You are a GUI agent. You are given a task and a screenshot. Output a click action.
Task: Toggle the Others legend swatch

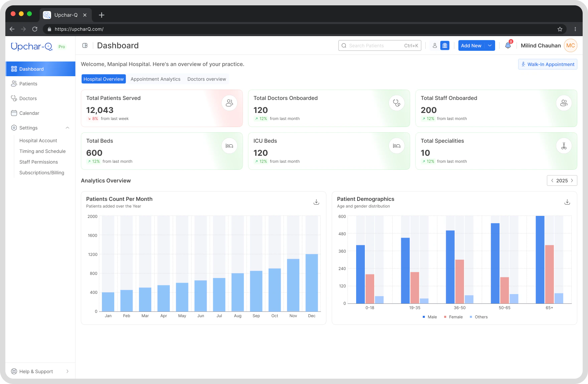coord(471,317)
